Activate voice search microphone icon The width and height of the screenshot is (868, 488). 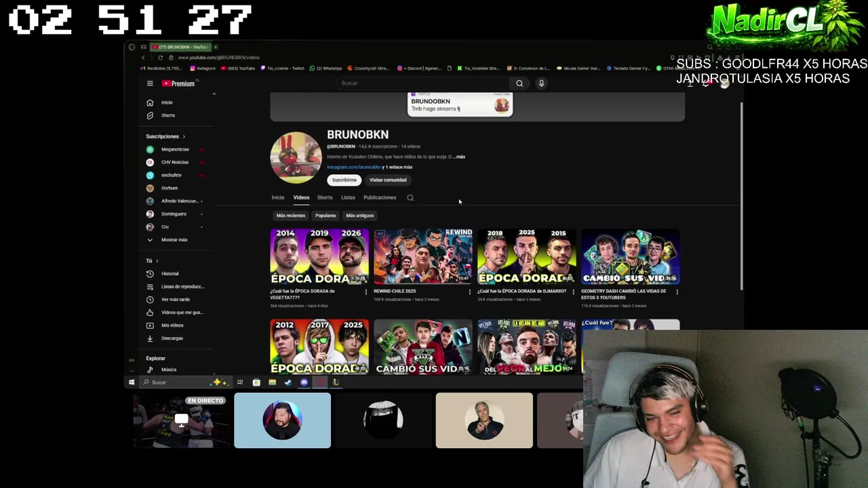(541, 83)
